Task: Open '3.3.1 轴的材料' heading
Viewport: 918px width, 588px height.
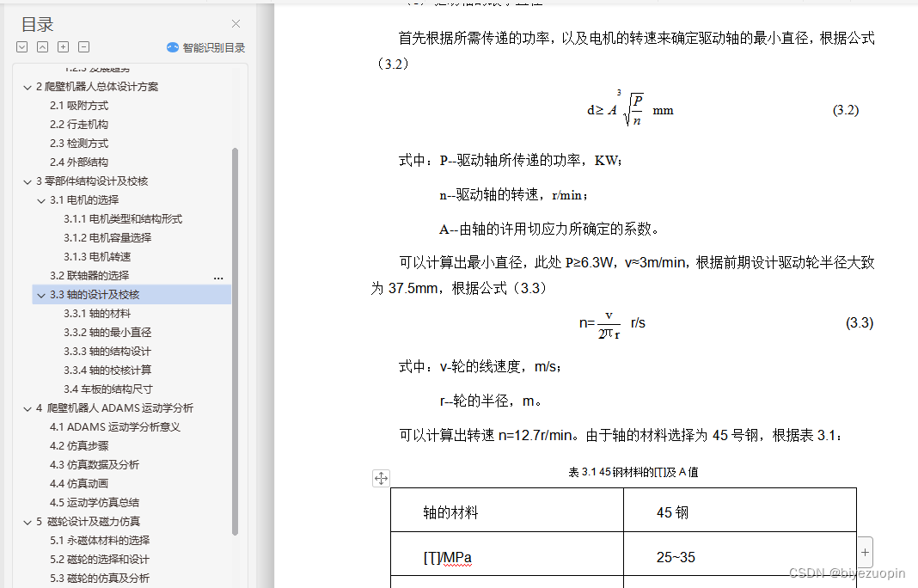Action: (97, 313)
